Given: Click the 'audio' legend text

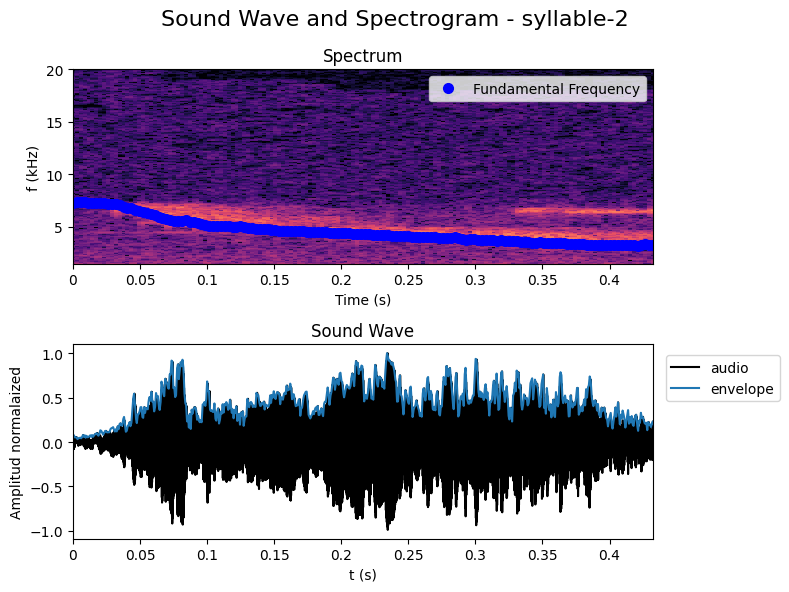Looking at the screenshot, I should tap(729, 367).
